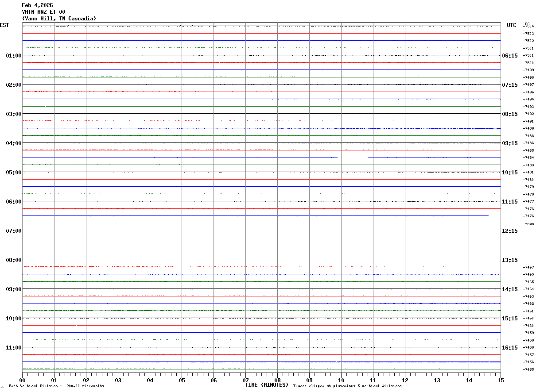Click the EST timezone label

pyautogui.click(x=4, y=25)
